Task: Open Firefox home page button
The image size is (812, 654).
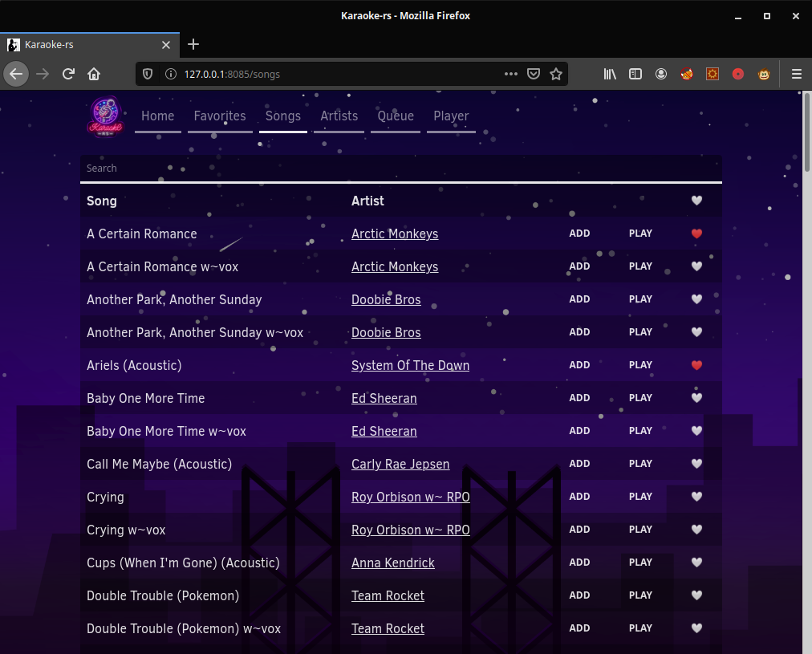Action: point(94,74)
